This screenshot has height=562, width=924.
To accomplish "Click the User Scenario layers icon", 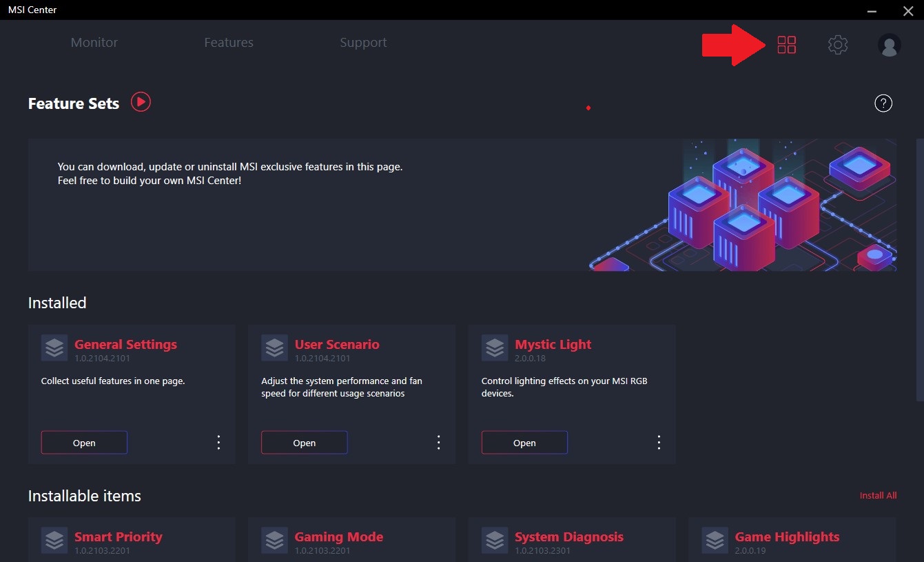I will [x=274, y=348].
